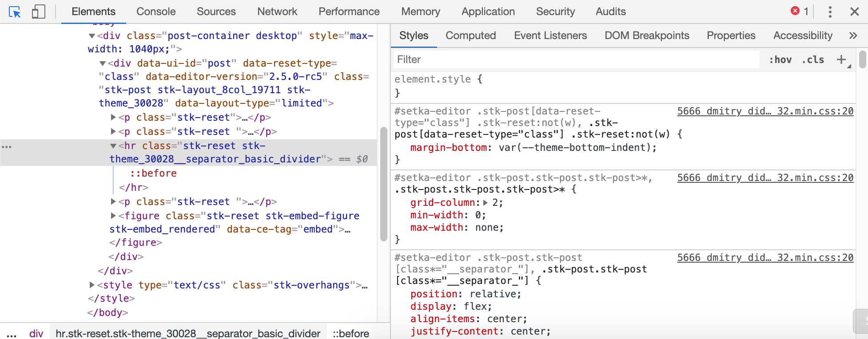Click the red error count indicator
Viewport: 868px width, 339px height.
point(799,12)
